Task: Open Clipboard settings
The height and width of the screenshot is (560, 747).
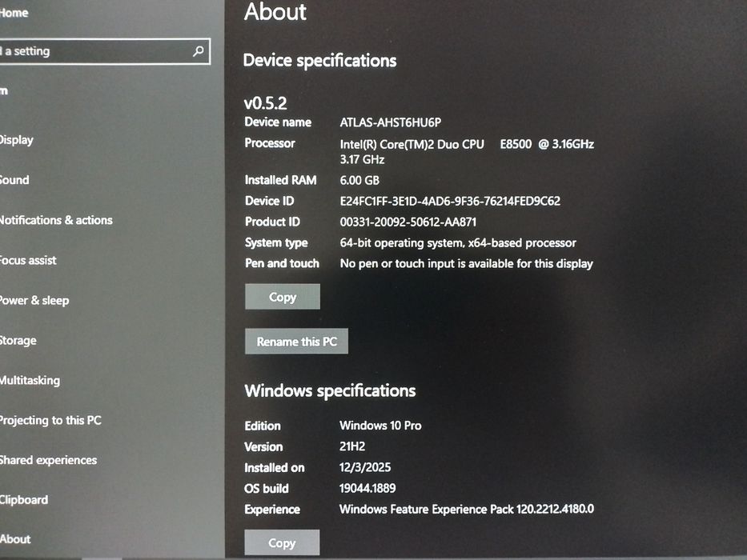Action: pos(24,500)
